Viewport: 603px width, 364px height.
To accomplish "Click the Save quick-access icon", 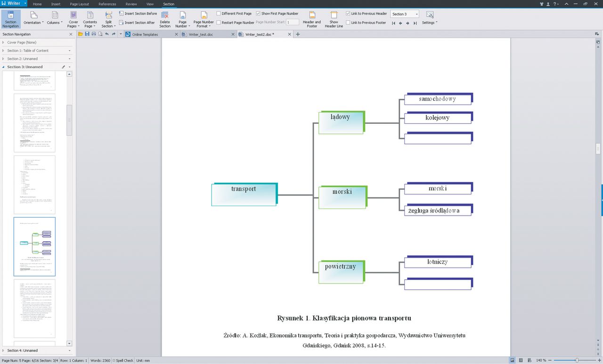I will (87, 34).
